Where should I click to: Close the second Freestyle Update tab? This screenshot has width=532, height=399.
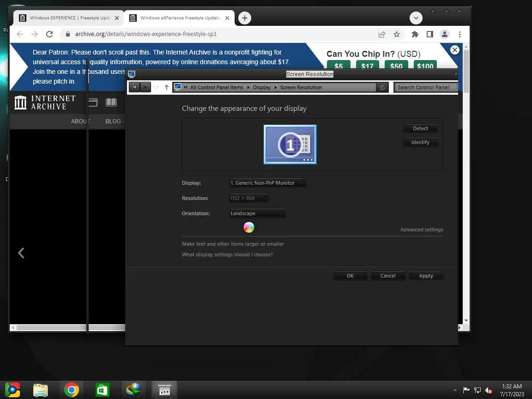click(x=227, y=18)
